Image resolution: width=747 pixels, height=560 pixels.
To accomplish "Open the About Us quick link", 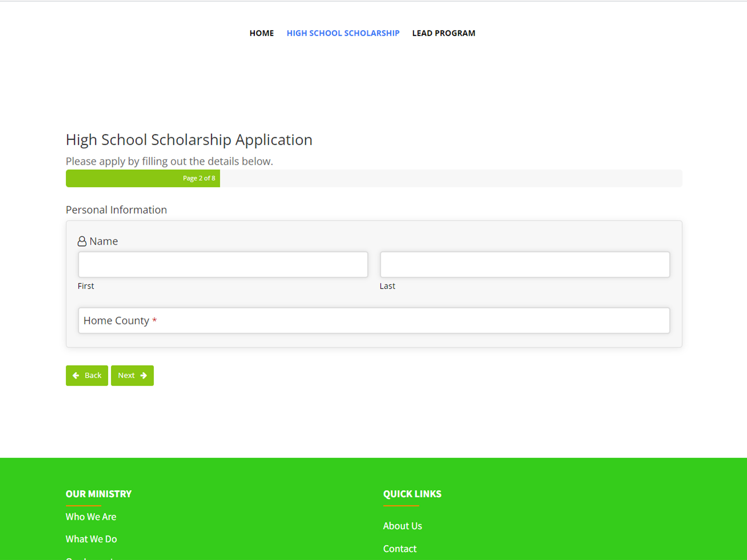I will [402, 526].
